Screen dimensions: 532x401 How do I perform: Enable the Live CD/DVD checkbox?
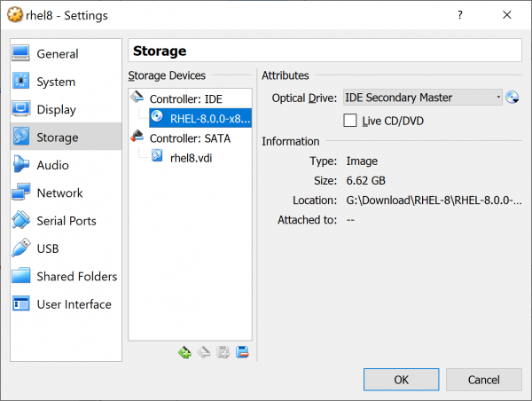coord(350,120)
